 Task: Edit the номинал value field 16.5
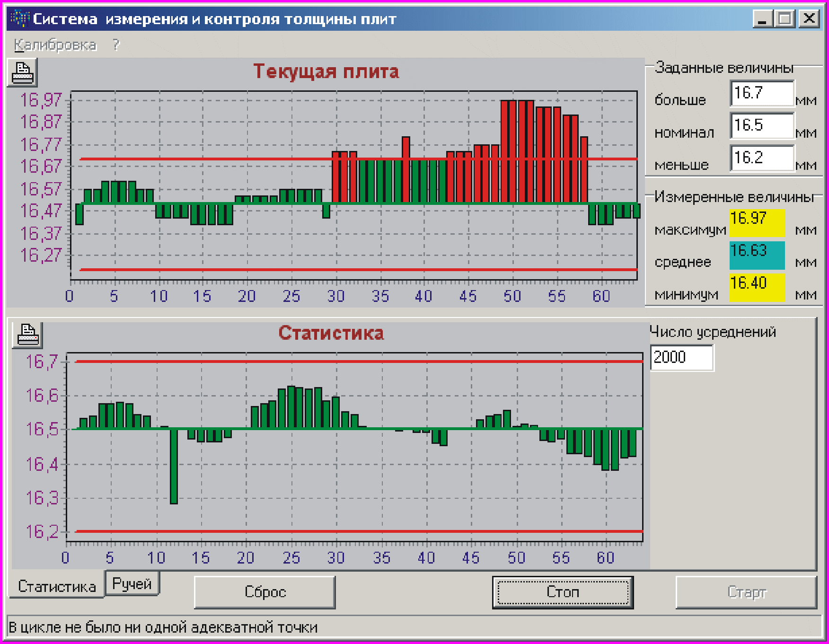click(x=762, y=125)
